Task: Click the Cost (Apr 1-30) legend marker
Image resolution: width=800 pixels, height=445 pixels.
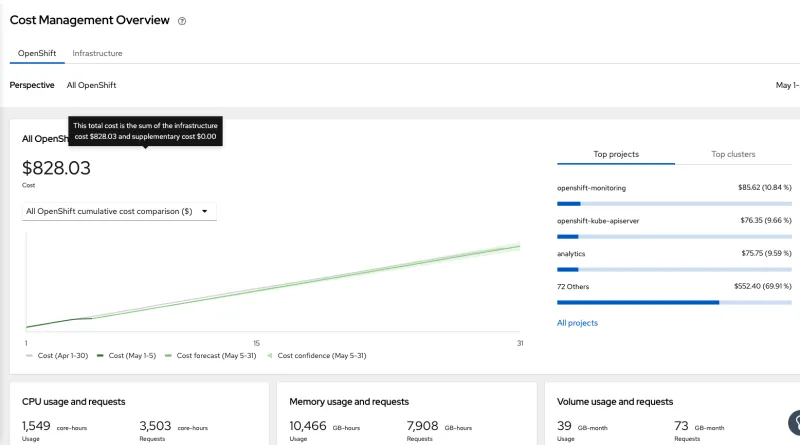Action: tap(30, 355)
